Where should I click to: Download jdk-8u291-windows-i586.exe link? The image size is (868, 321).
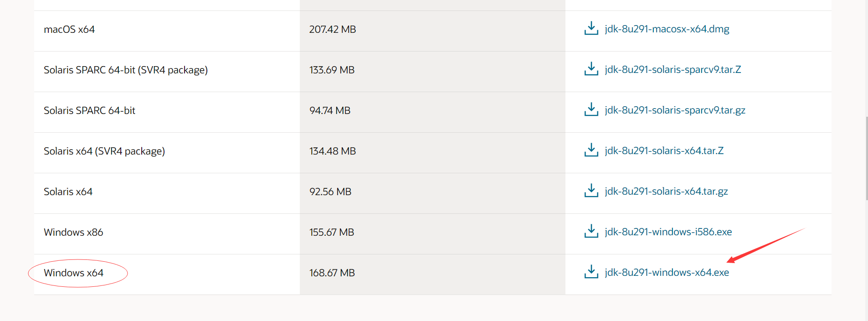click(668, 232)
